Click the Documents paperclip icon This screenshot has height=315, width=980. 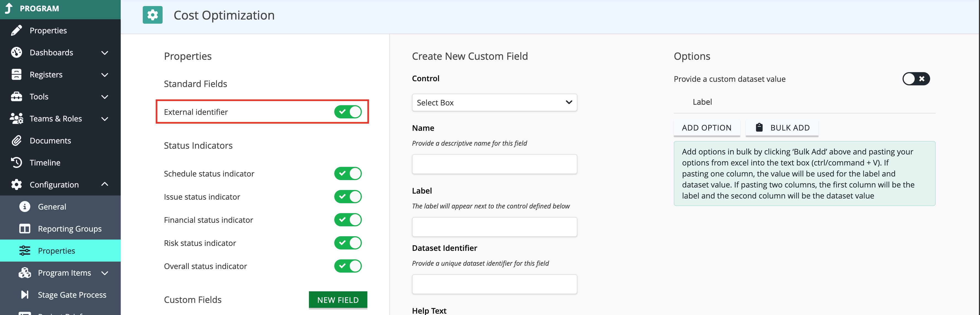click(x=16, y=141)
